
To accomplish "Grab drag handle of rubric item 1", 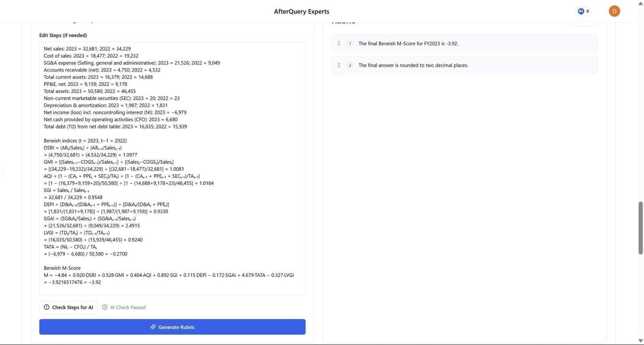I will [339, 44].
